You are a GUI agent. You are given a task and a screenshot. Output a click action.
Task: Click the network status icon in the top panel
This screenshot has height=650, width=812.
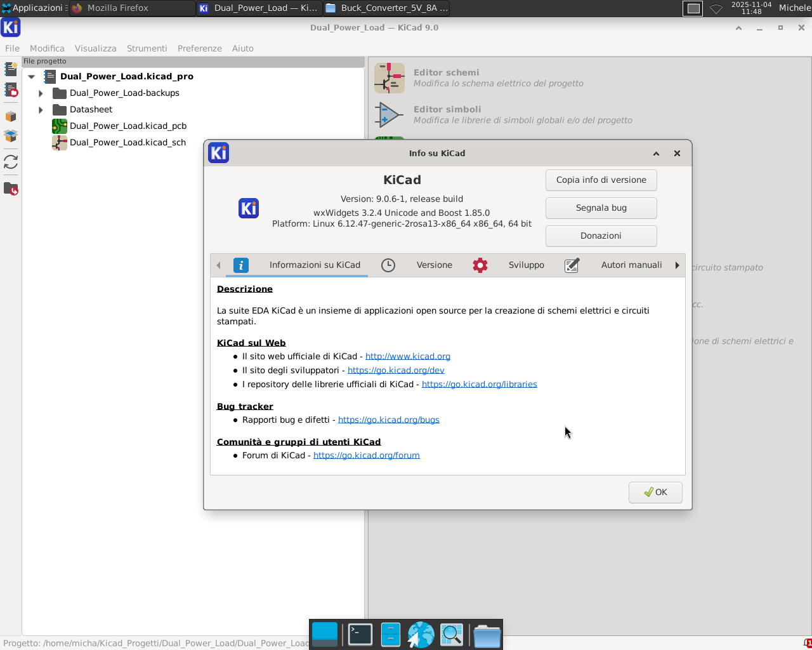[x=716, y=8]
